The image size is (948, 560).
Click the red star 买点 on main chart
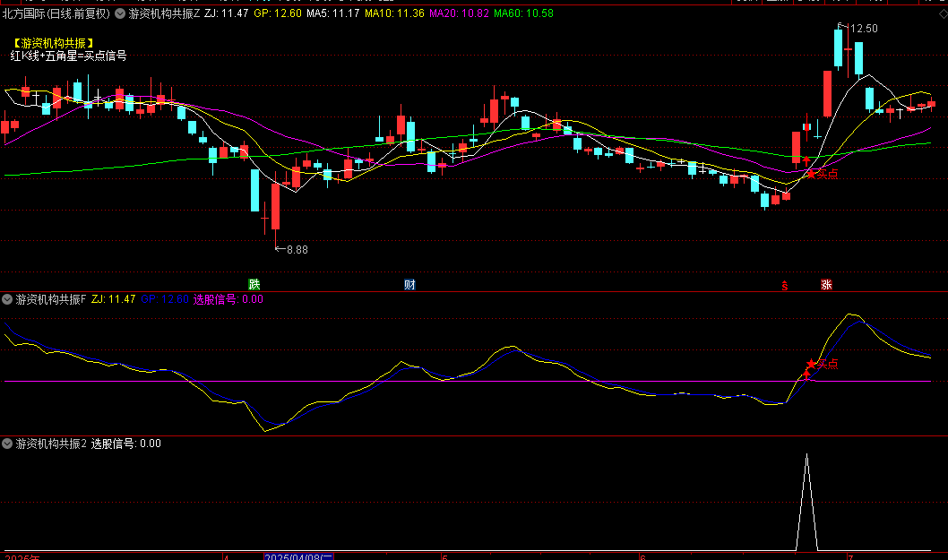813,173
